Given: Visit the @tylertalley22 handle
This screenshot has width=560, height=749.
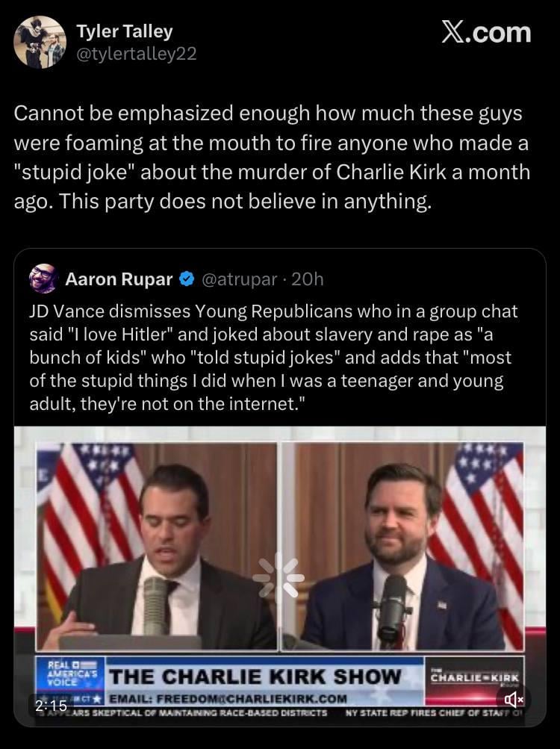Looking at the screenshot, I should 136,54.
